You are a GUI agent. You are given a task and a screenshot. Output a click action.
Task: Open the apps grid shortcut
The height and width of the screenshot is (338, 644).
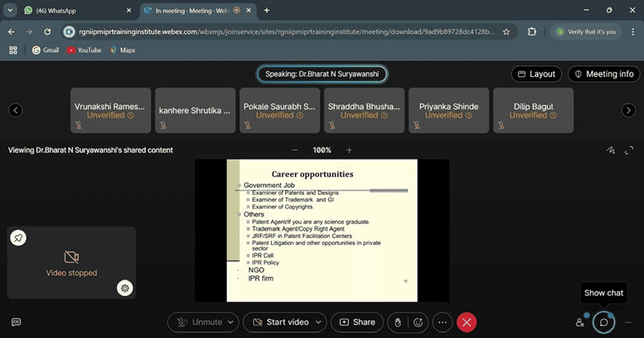[x=13, y=50]
